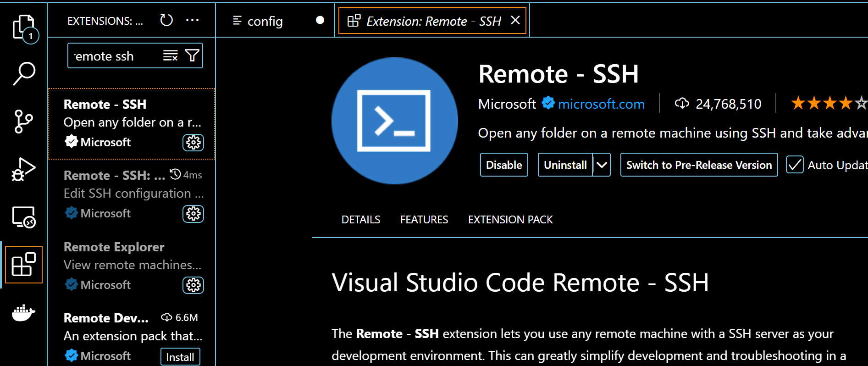Viewport: 868px width, 366px height.
Task: Open the Explorer view in activity bar
Action: tap(24, 28)
